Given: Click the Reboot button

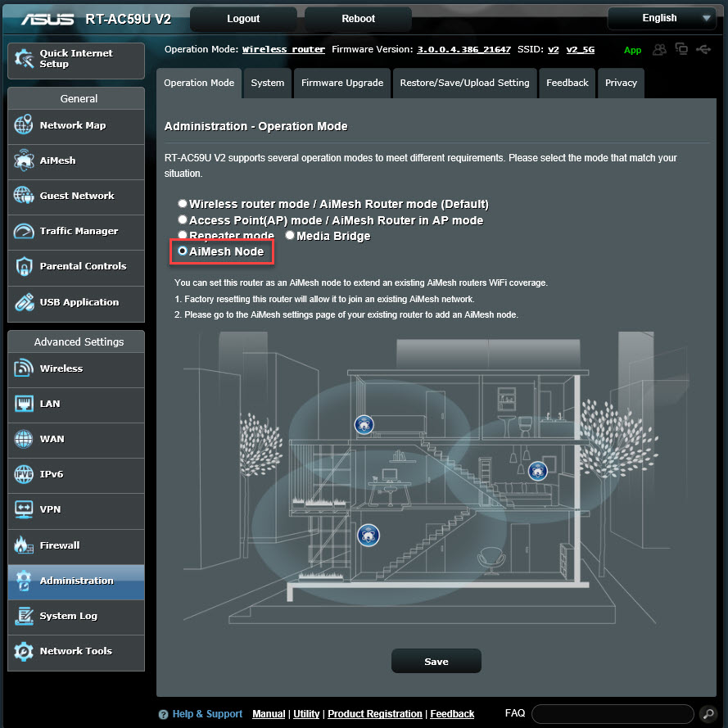Looking at the screenshot, I should (358, 19).
